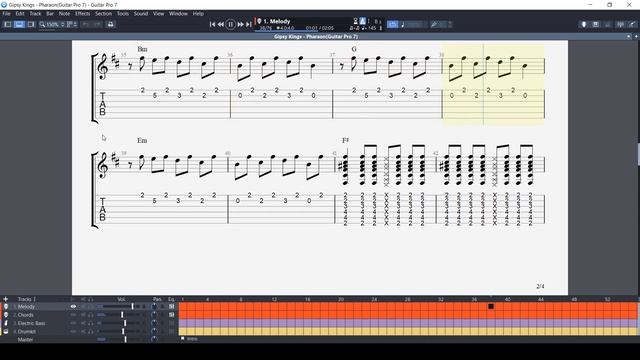
Task: Click the Redo arrow button
Action: point(97,24)
